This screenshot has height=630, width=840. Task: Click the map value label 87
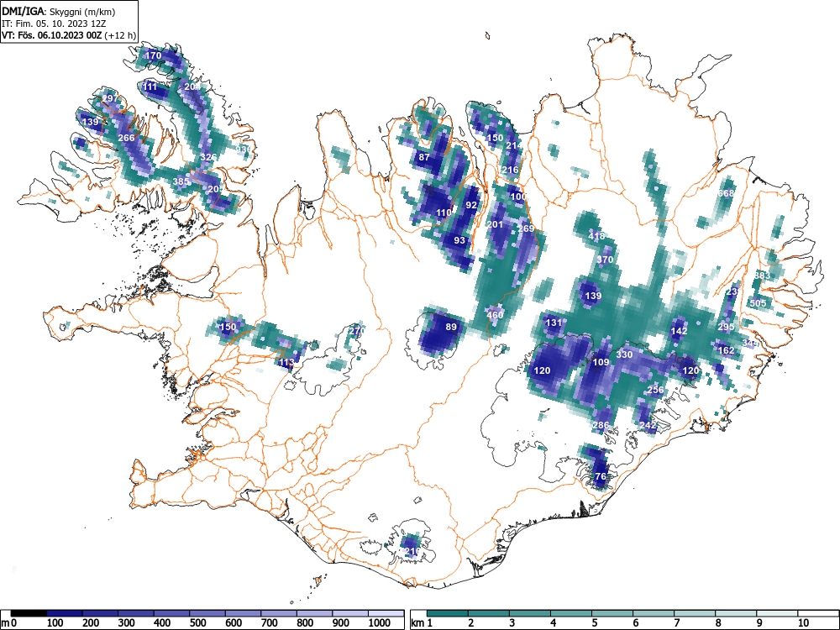point(424,157)
